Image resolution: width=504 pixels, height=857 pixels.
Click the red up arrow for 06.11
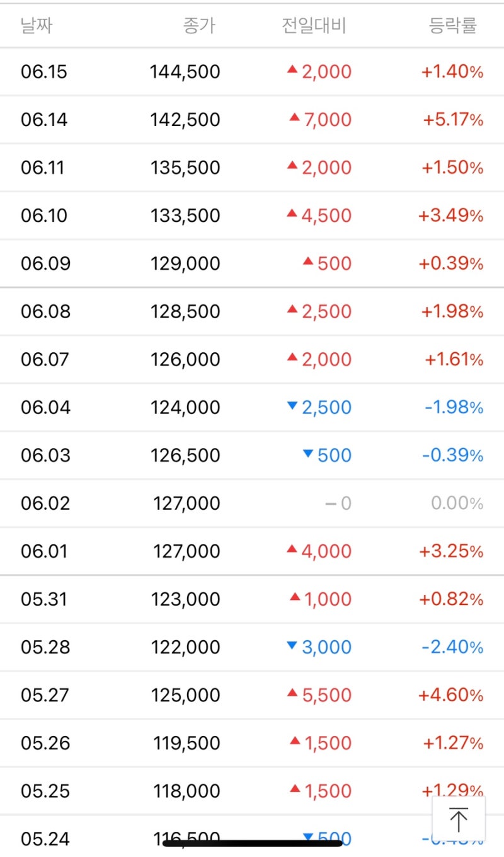292,166
